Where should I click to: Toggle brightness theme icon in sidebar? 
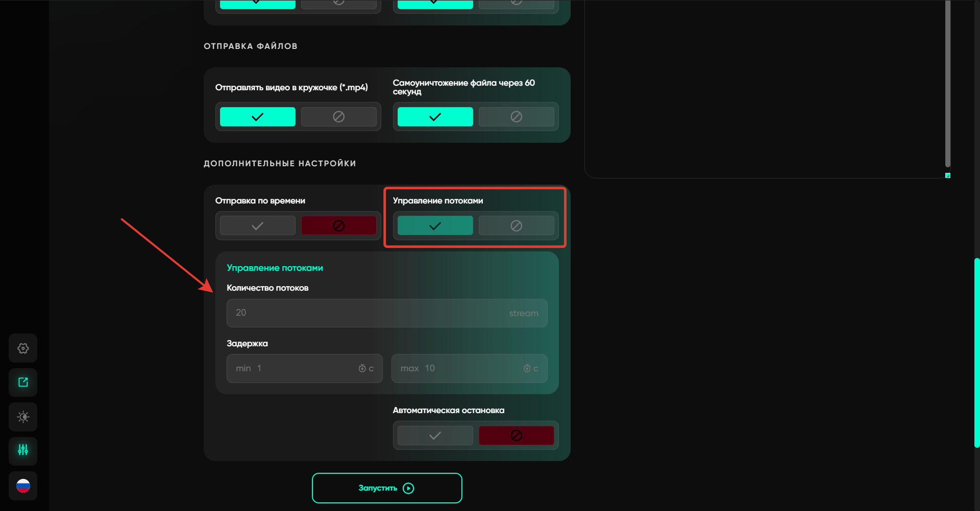click(23, 417)
